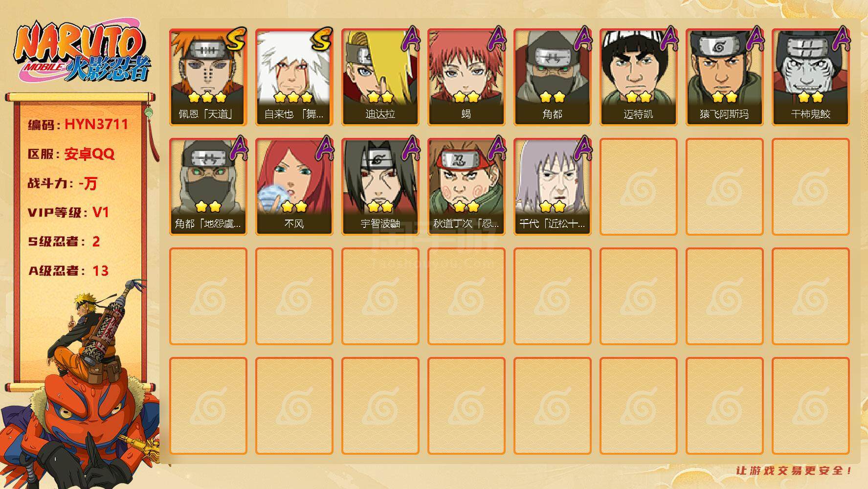The width and height of the screenshot is (868, 489).
Task: Open the 宇智波鼬 ninja card
Action: pyautogui.click(x=380, y=187)
